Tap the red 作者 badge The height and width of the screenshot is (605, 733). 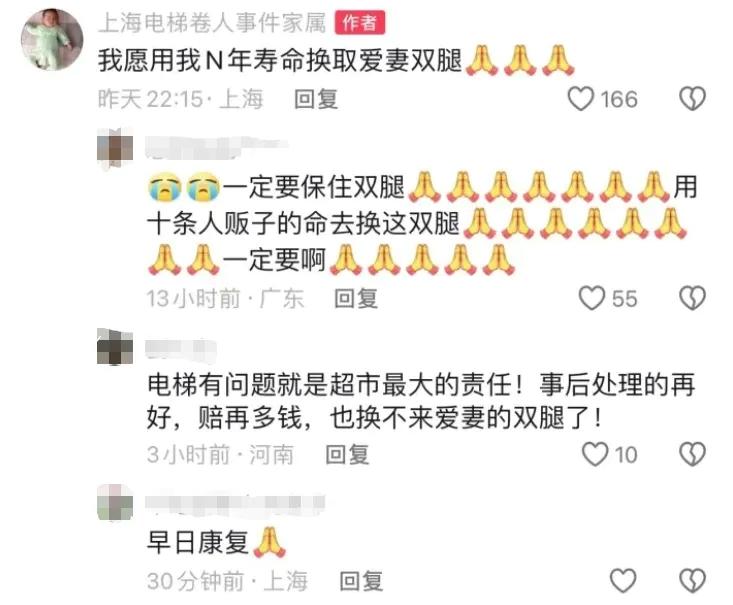pyautogui.click(x=359, y=22)
